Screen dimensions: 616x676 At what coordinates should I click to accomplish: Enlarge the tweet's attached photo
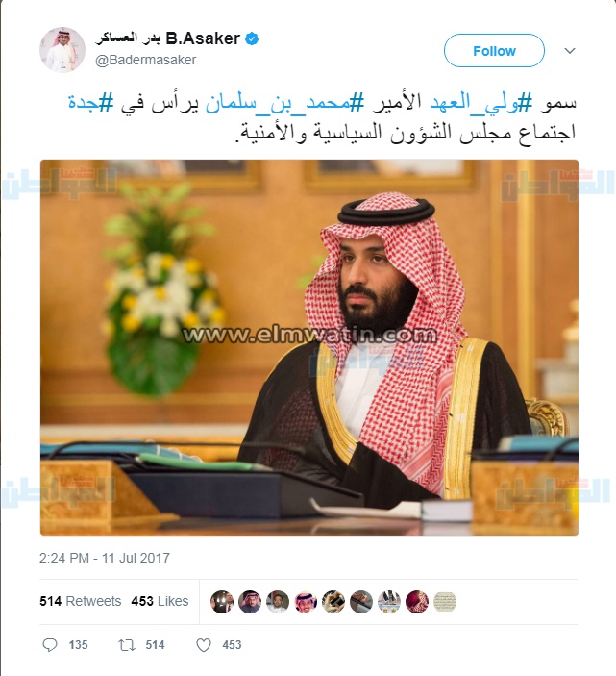(309, 347)
